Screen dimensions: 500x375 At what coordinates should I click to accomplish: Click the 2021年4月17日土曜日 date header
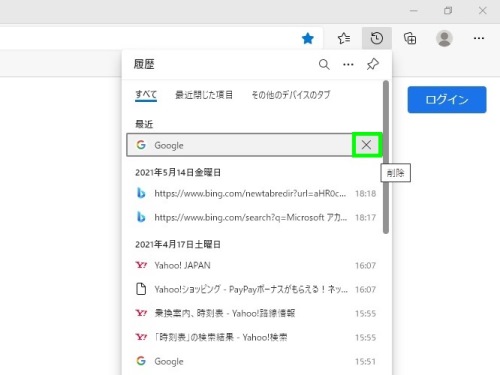[x=178, y=244]
